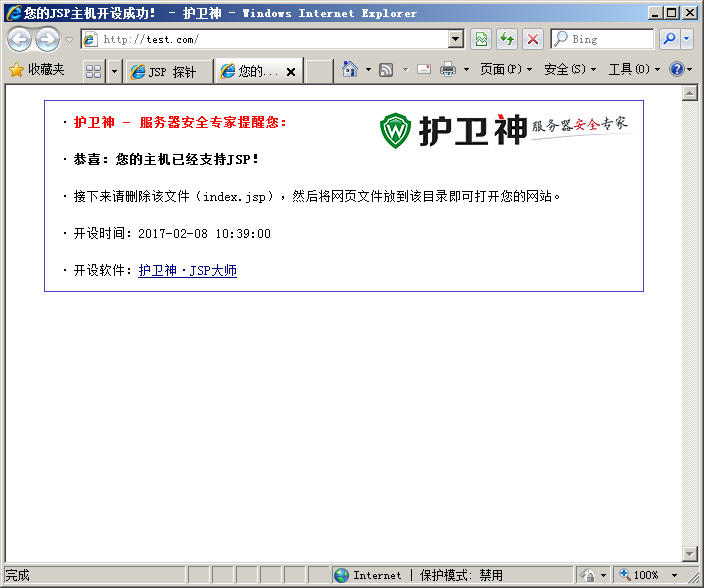Click the vertical scrollbar up arrow
Screen dimensions: 704x588
(689, 93)
